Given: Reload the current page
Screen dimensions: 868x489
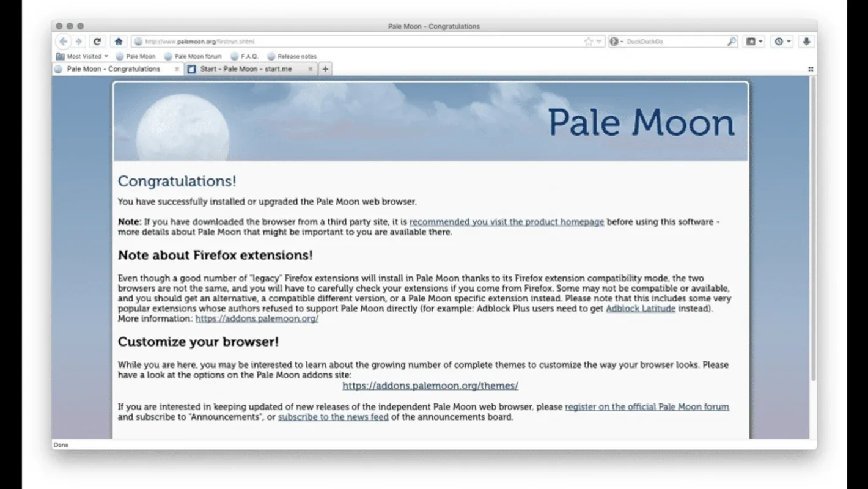Looking at the screenshot, I should (97, 42).
